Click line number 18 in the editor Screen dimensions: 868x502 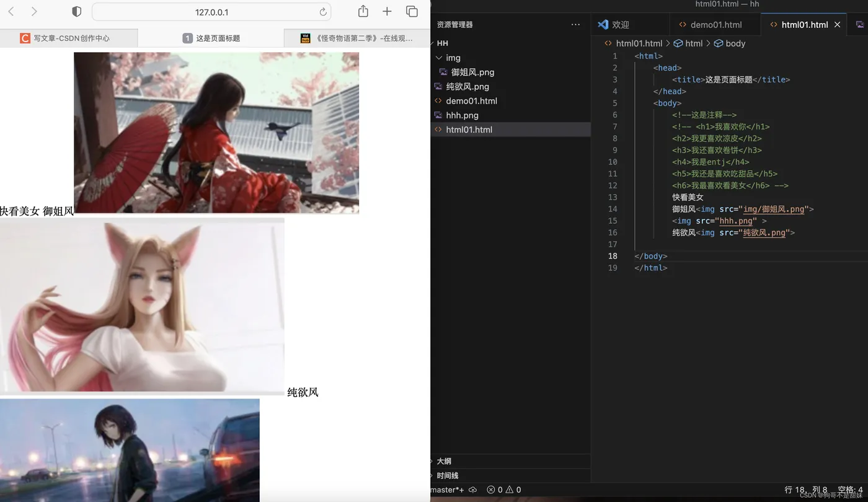613,256
